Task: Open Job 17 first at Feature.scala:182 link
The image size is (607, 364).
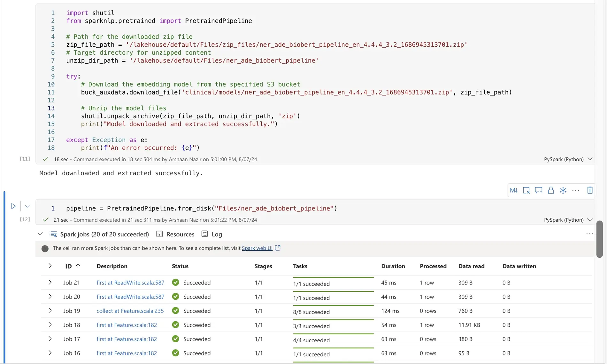Action: coord(127,339)
